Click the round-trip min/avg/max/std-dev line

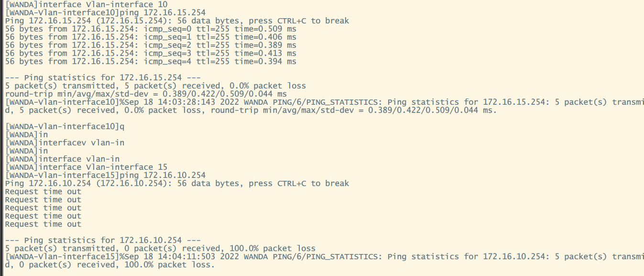pyautogui.click(x=146, y=94)
